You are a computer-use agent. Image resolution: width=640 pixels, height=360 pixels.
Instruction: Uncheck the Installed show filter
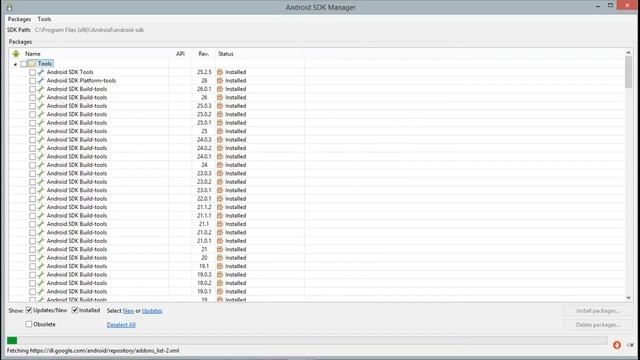75,310
